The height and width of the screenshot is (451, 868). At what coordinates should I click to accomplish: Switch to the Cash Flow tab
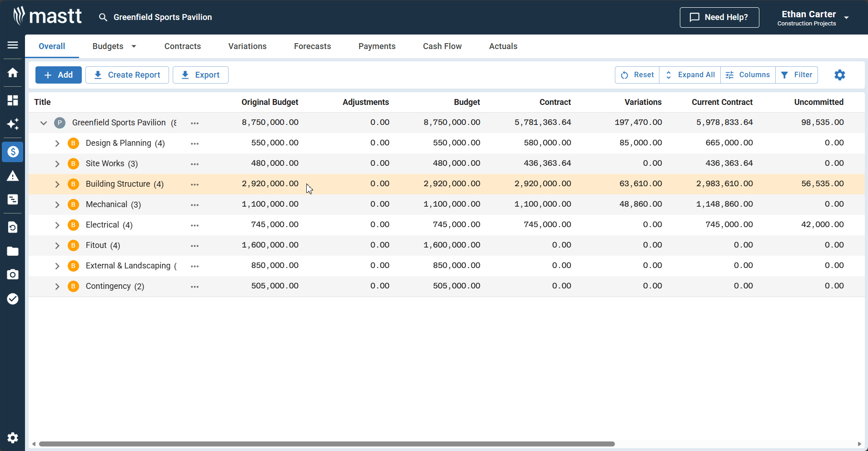[441, 46]
